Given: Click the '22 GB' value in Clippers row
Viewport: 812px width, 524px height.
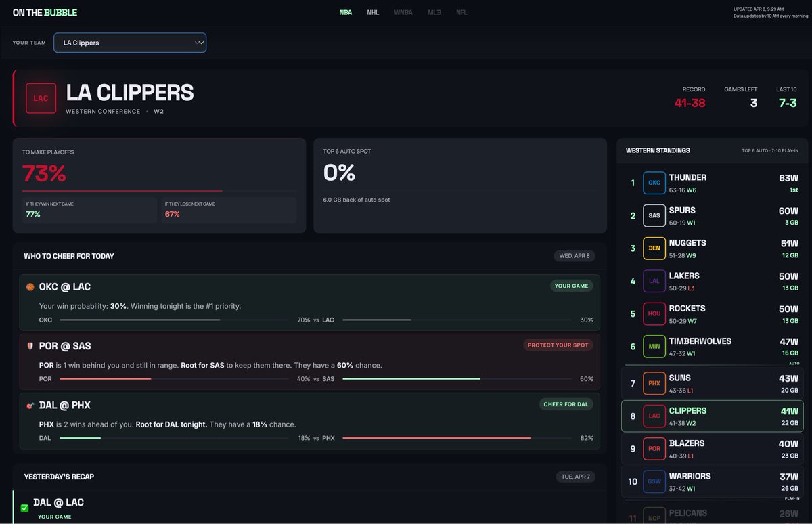Looking at the screenshot, I should [x=790, y=423].
